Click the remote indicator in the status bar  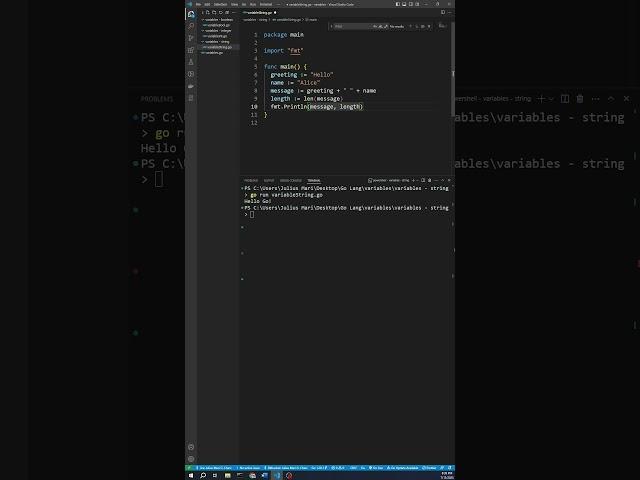[x=189, y=468]
